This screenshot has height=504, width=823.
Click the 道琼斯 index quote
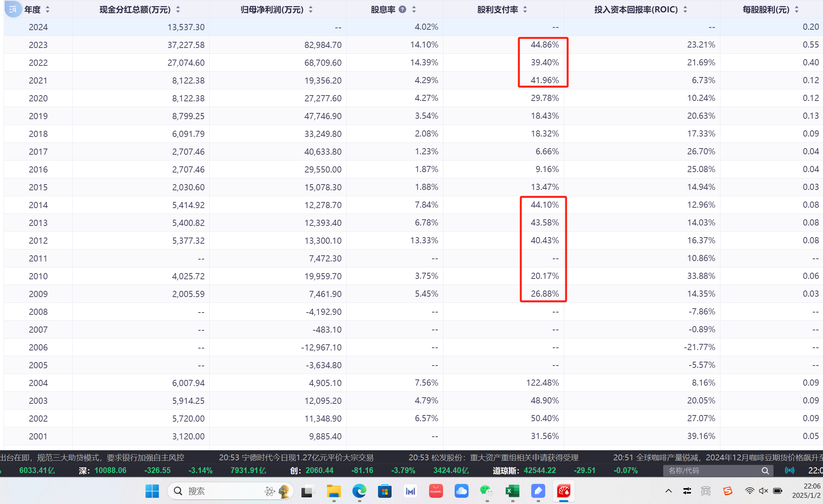pos(524,471)
